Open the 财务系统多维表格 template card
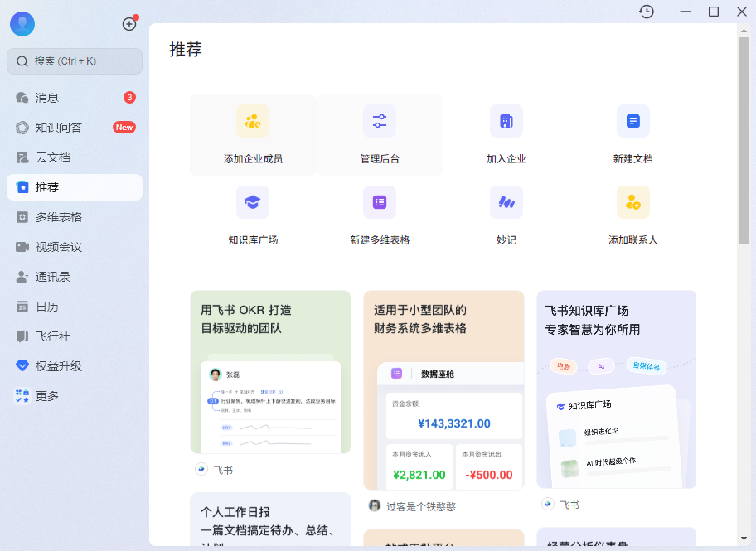This screenshot has height=551, width=756. coord(443,390)
